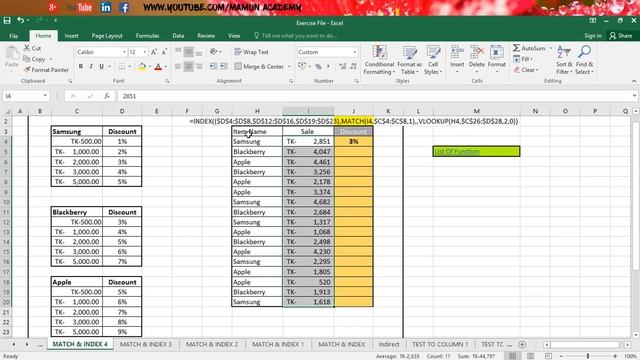Increase font size with larger A icon

click(x=154, y=52)
